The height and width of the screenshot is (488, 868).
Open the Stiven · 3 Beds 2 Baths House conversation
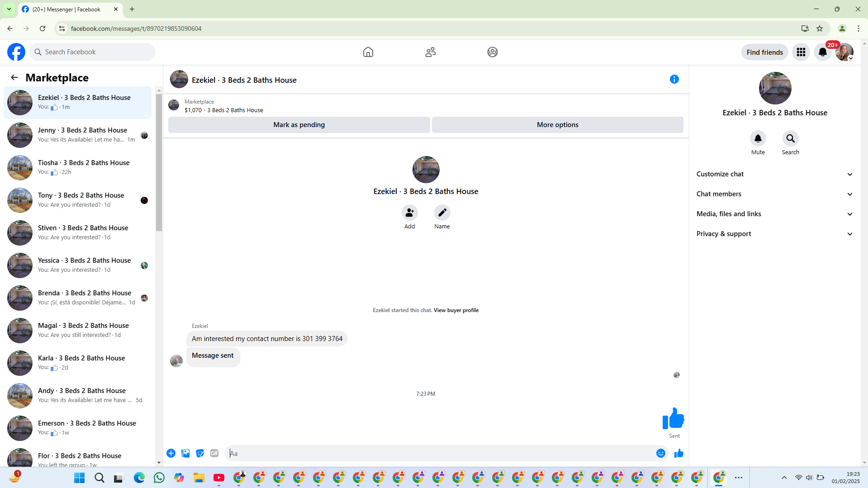click(x=78, y=233)
